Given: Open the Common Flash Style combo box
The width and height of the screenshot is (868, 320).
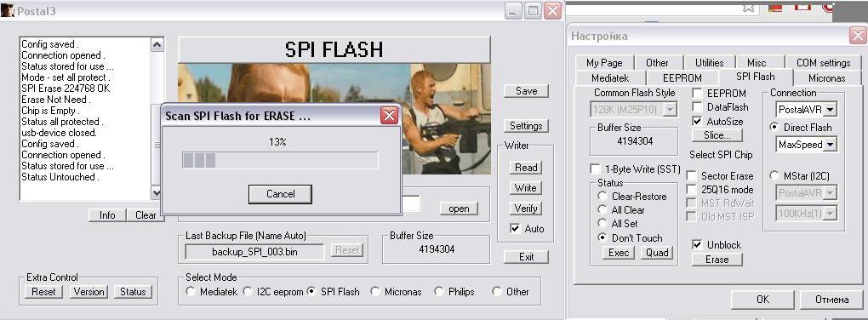Looking at the screenshot, I should pyautogui.click(x=634, y=110).
